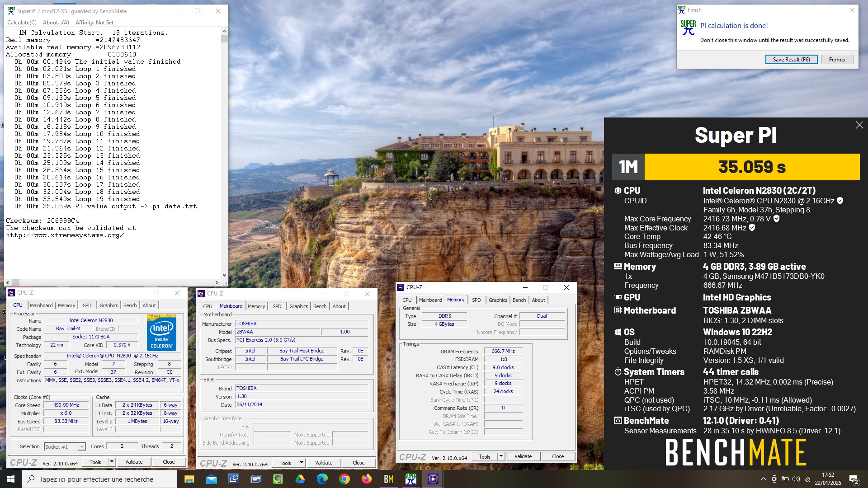Click DRAM Frequency value 666.7 MHz

click(503, 352)
